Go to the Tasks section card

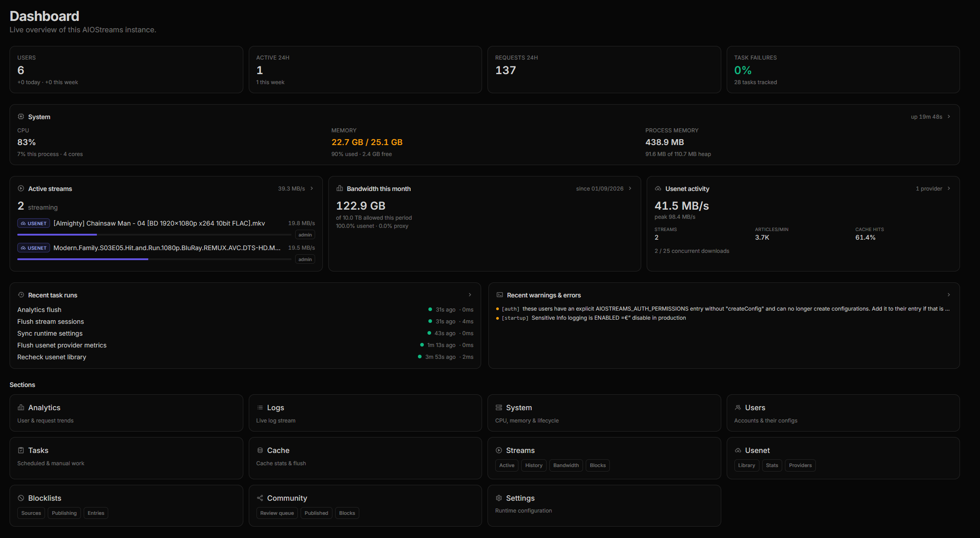(x=126, y=458)
